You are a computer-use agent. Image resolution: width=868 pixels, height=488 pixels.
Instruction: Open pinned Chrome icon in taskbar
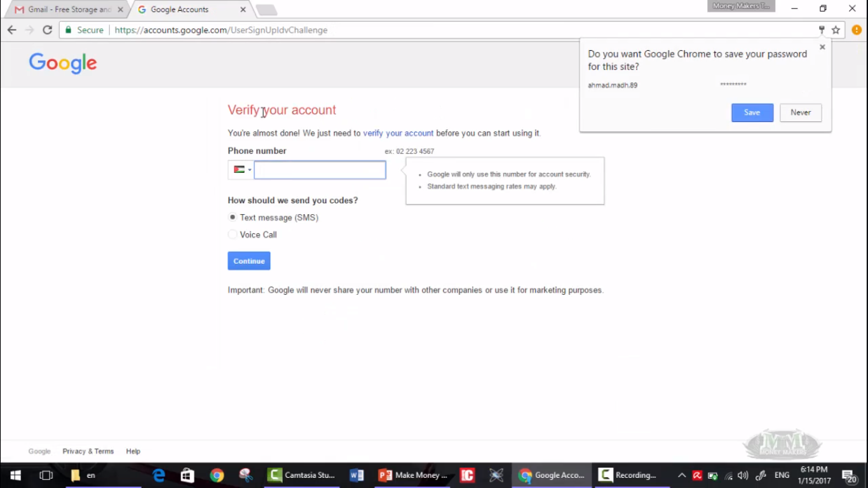217,475
